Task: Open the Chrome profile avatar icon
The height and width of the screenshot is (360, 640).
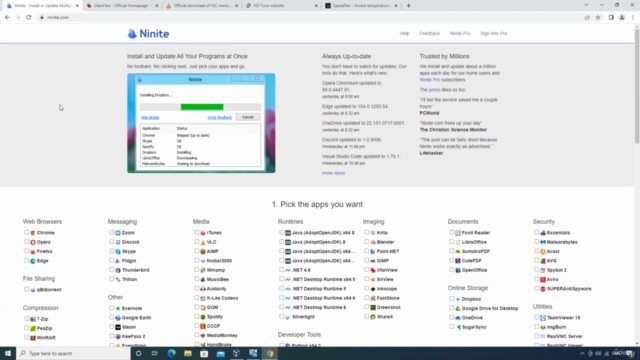Action: tap(622, 18)
